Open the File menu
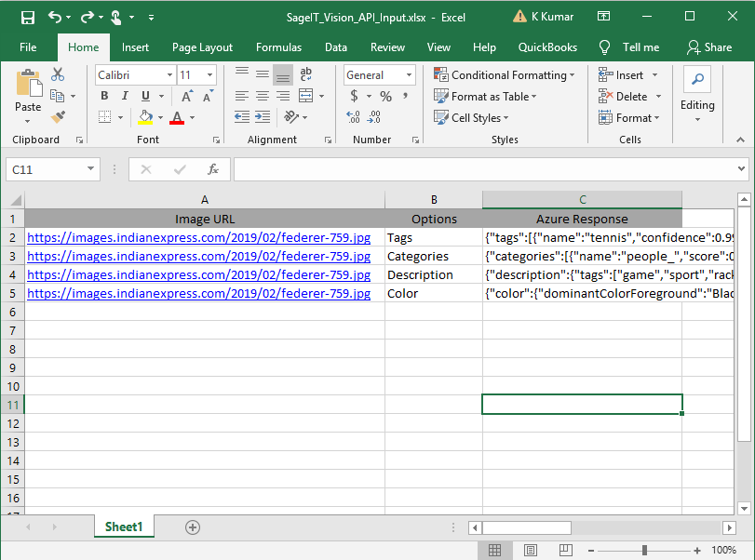Image resolution: width=755 pixels, height=560 pixels. [x=28, y=47]
